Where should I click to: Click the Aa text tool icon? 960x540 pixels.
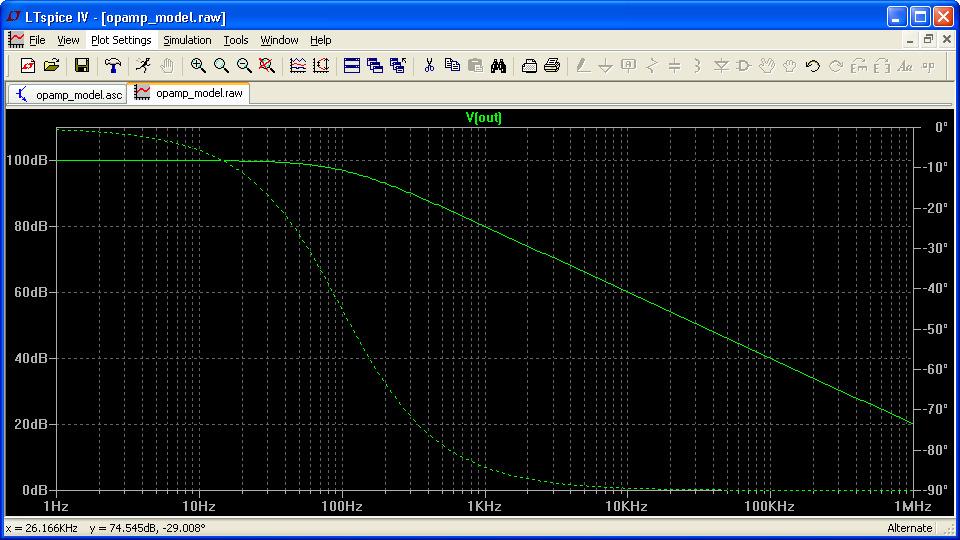tap(905, 66)
